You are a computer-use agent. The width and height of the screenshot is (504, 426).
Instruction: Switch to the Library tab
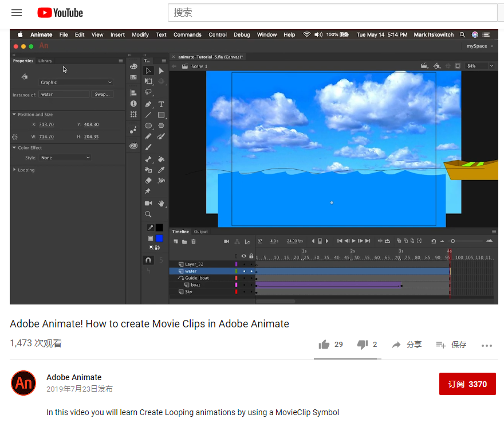click(45, 61)
